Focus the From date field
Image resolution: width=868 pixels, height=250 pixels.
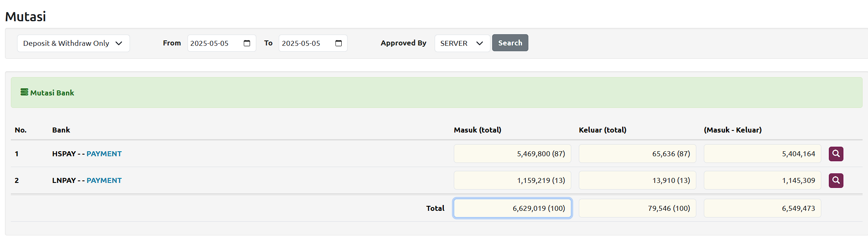(213, 43)
